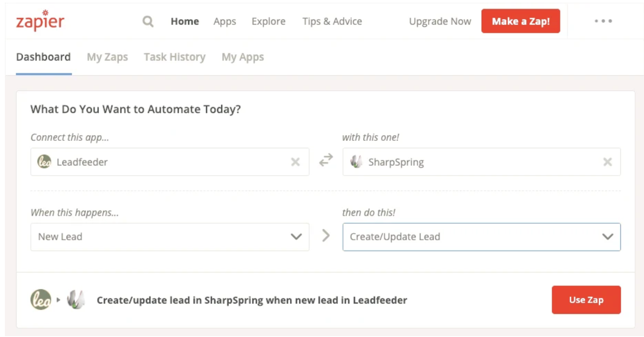Go to Home in top navigation
This screenshot has width=644, height=337.
click(x=185, y=21)
